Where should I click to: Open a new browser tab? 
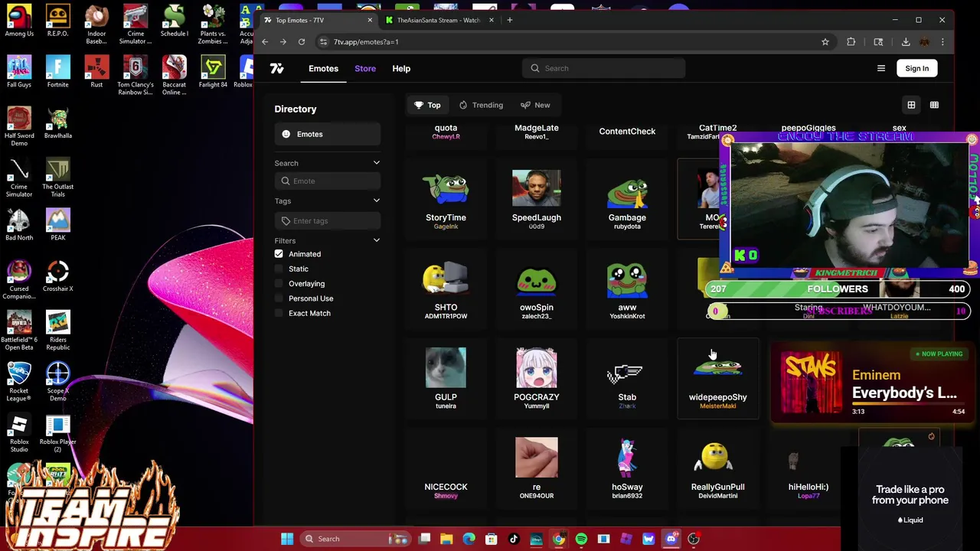click(509, 20)
